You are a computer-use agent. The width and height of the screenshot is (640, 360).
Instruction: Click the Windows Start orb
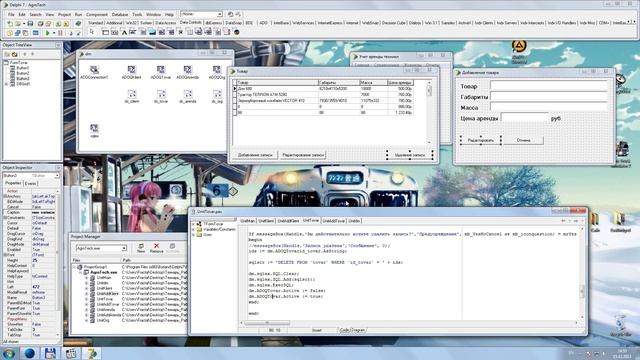[8, 353]
